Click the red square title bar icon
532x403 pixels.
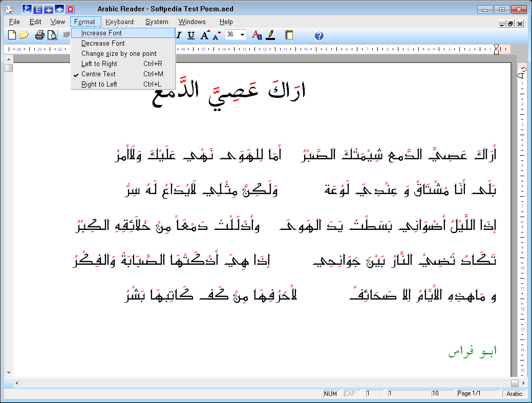click(x=70, y=9)
